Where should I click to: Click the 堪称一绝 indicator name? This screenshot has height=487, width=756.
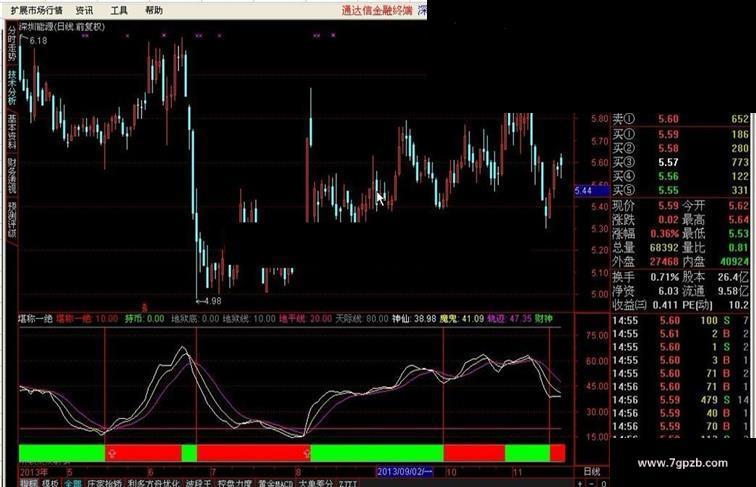pyautogui.click(x=35, y=318)
